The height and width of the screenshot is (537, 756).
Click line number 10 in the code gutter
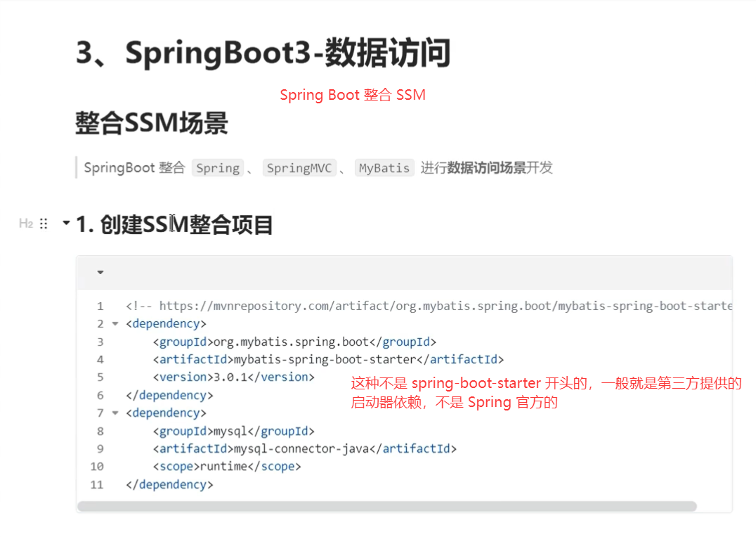point(97,467)
